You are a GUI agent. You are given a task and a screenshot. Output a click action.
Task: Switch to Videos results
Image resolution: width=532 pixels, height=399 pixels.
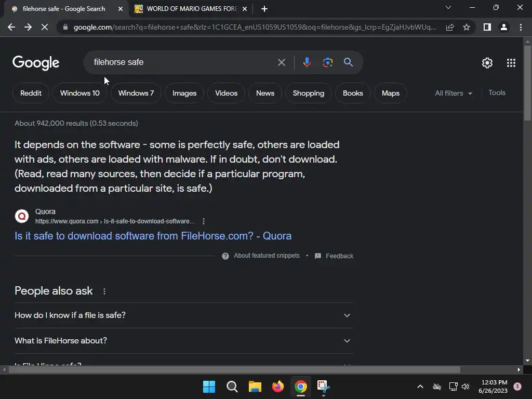(227, 93)
